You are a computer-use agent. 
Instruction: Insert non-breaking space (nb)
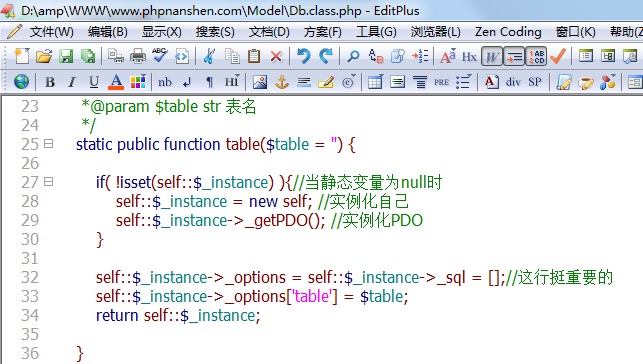[x=165, y=82]
